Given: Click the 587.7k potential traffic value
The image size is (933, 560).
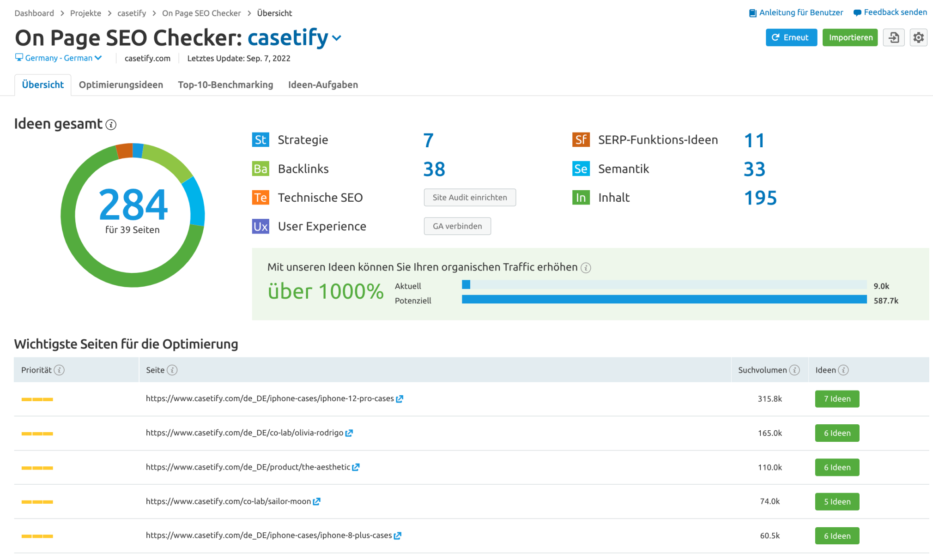Looking at the screenshot, I should point(886,301).
